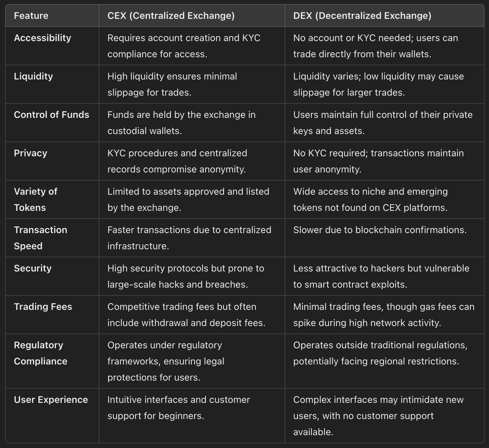Select the Trading Fees row label
This screenshot has height=448, width=489.
(43, 307)
